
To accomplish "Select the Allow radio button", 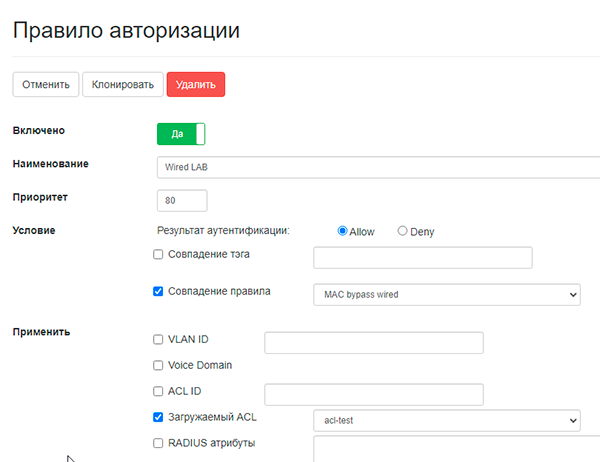I will click(342, 231).
